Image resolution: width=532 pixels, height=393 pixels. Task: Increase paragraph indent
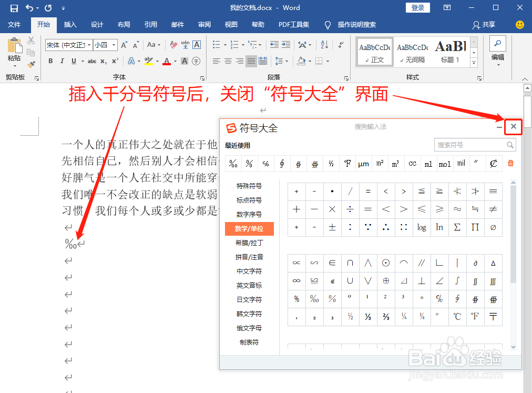click(x=286, y=45)
